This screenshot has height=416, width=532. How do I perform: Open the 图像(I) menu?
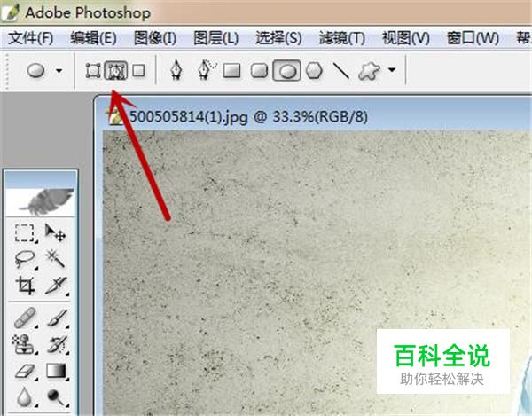(x=155, y=38)
